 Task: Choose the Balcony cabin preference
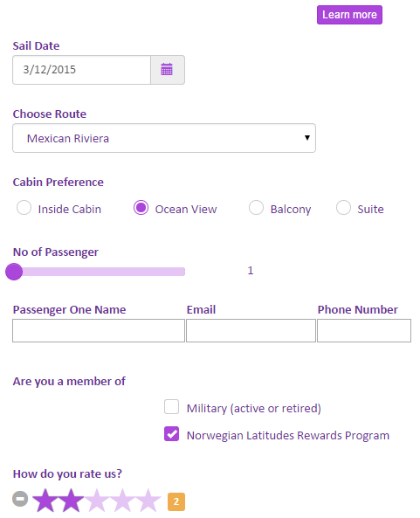[256, 208]
